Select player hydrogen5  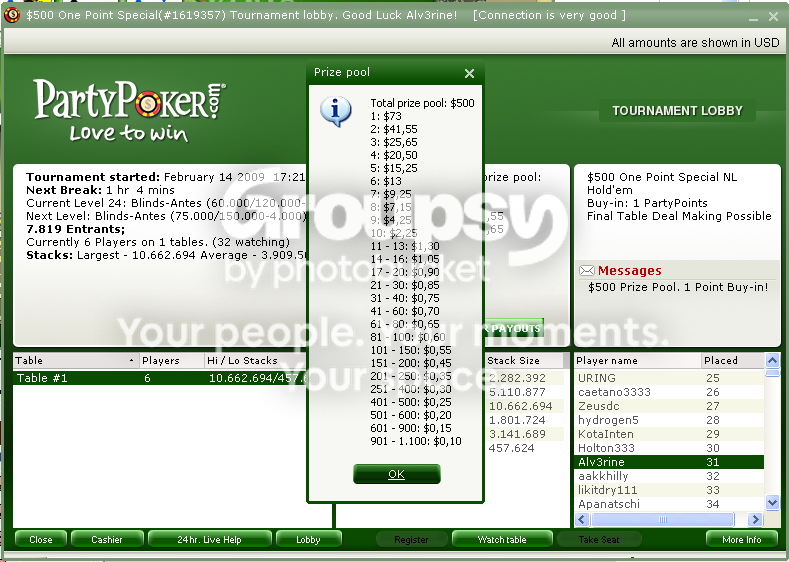tap(669, 420)
